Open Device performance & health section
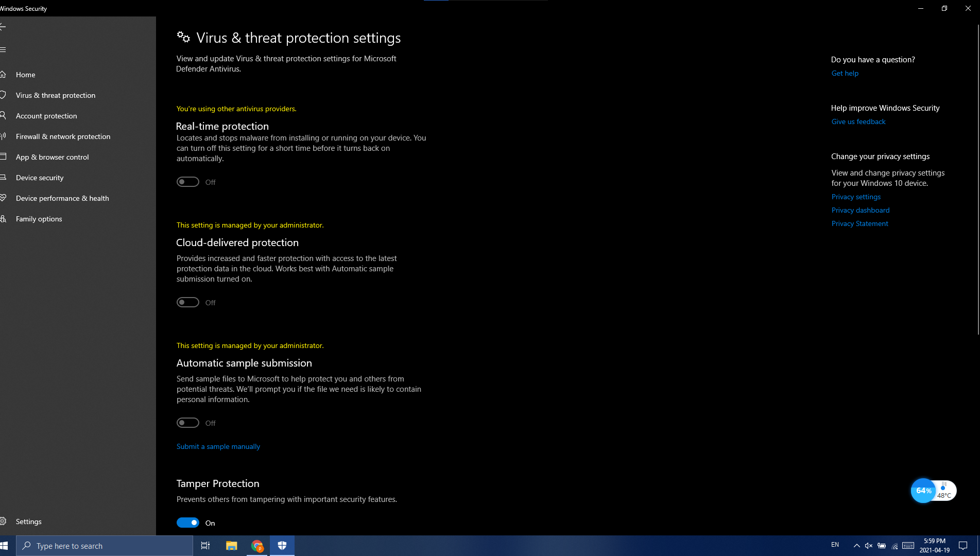Image resolution: width=980 pixels, height=556 pixels. [62, 198]
